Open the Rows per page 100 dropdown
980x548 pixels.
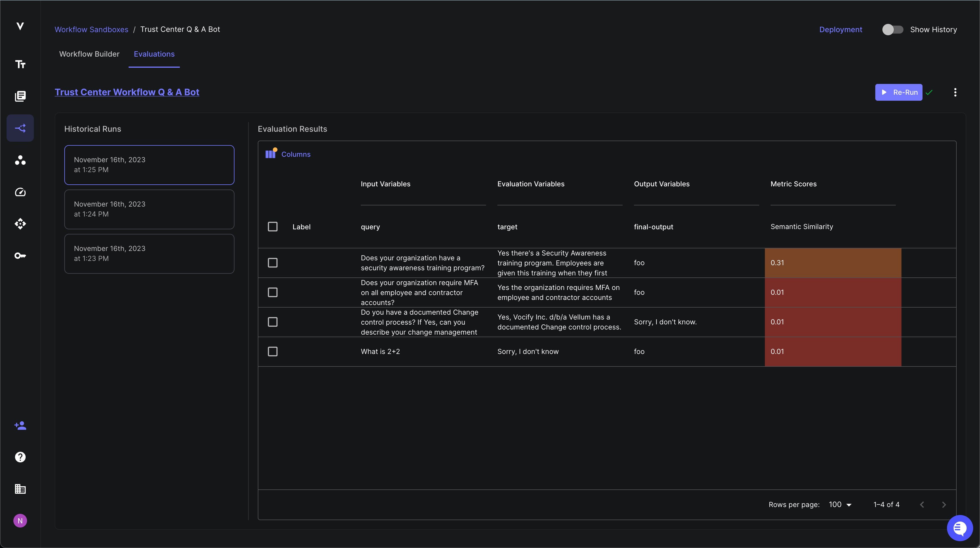coord(840,505)
